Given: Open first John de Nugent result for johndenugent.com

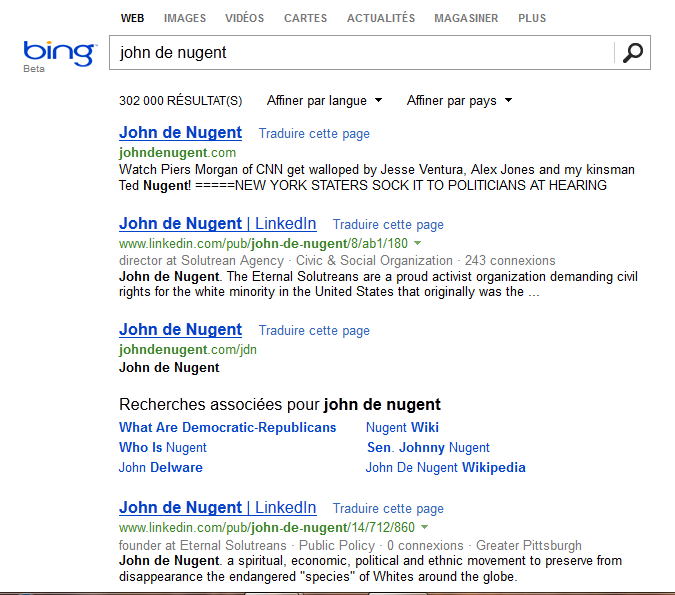Looking at the screenshot, I should 180,133.
